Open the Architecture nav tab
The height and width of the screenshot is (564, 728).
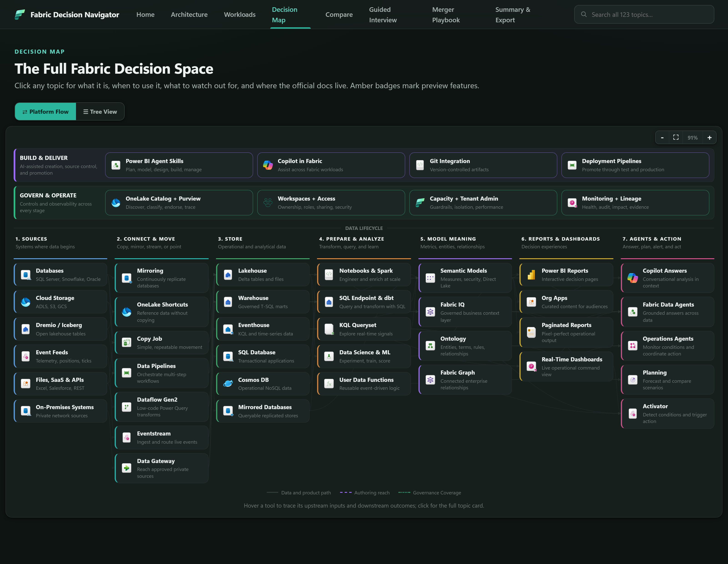coord(189,14)
